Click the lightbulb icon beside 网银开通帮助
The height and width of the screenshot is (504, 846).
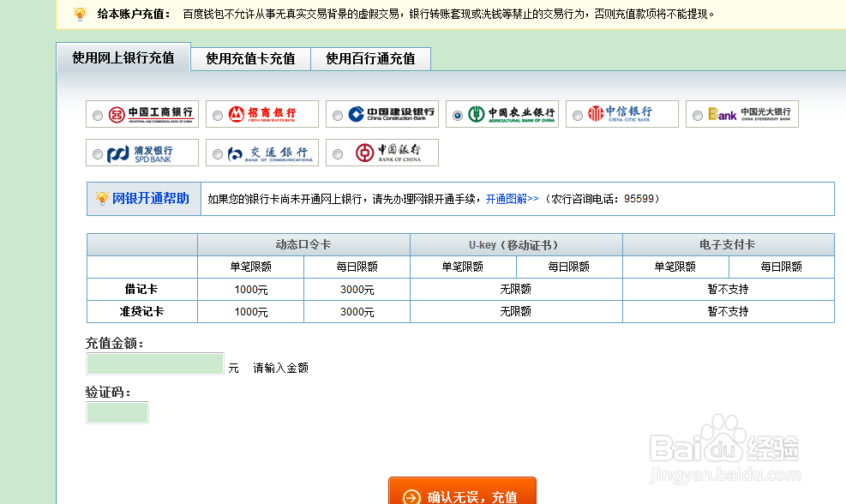coord(102,198)
